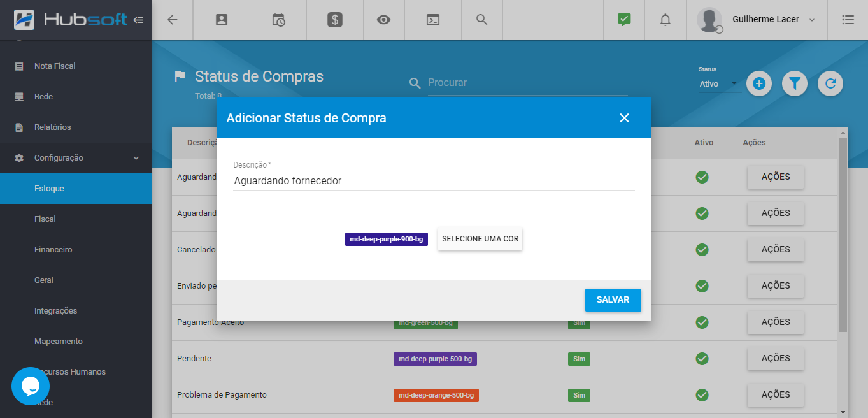Click the Ativo column header

click(704, 143)
